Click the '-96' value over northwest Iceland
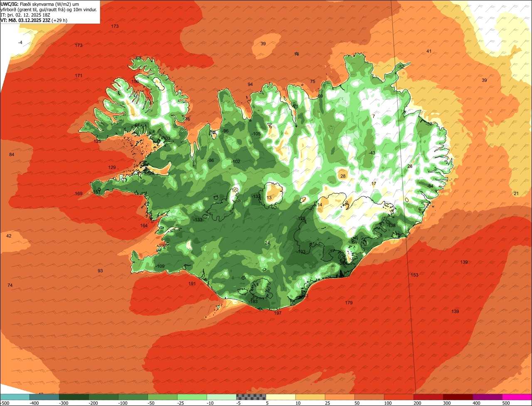The width and height of the screenshot is (532, 406). pos(225,131)
